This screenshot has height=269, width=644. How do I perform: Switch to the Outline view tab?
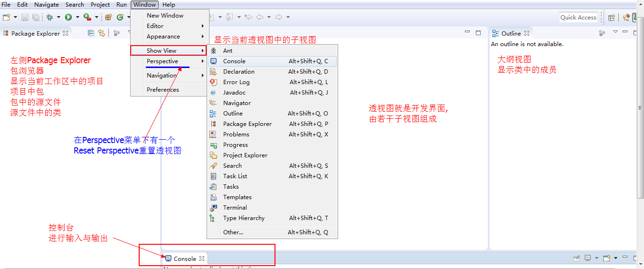511,34
